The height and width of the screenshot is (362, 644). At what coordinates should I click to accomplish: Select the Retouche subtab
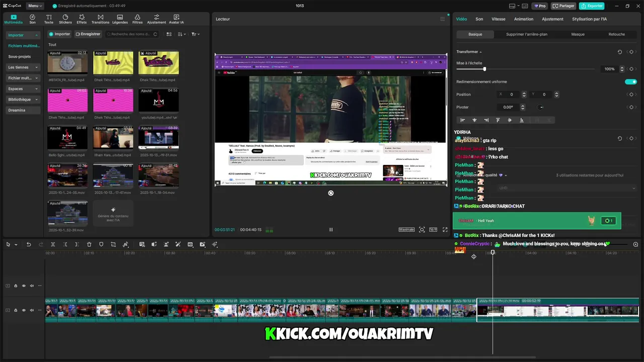[616, 34]
